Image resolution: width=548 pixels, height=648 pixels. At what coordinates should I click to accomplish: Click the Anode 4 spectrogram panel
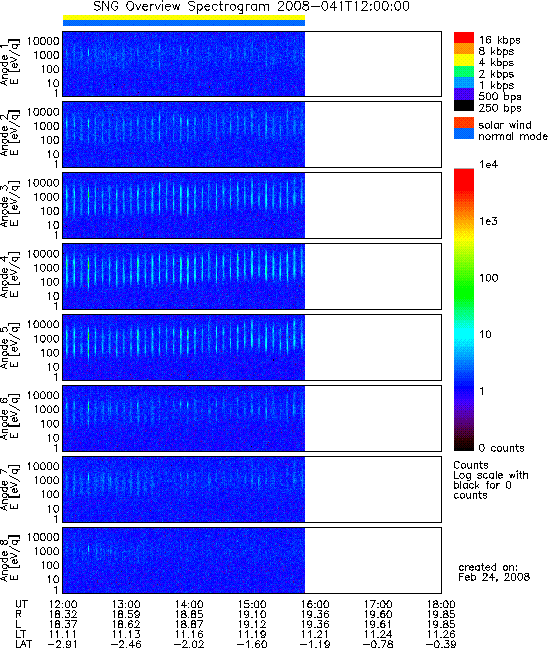252,276
